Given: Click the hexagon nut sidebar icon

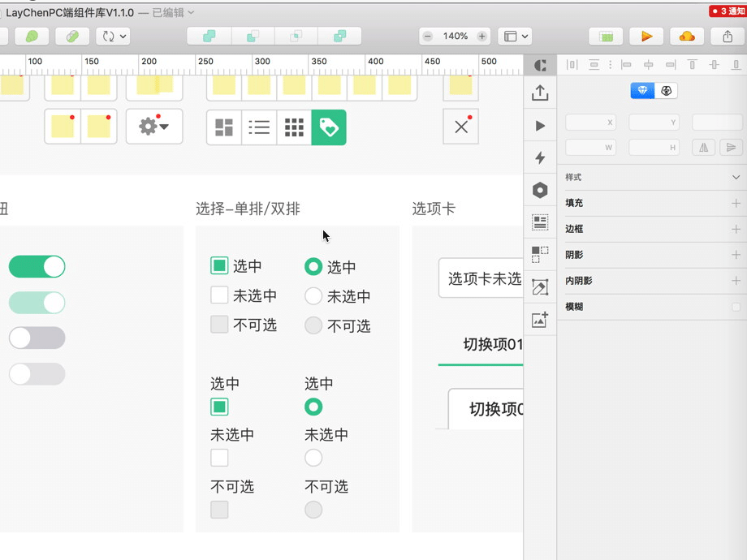Looking at the screenshot, I should [540, 191].
